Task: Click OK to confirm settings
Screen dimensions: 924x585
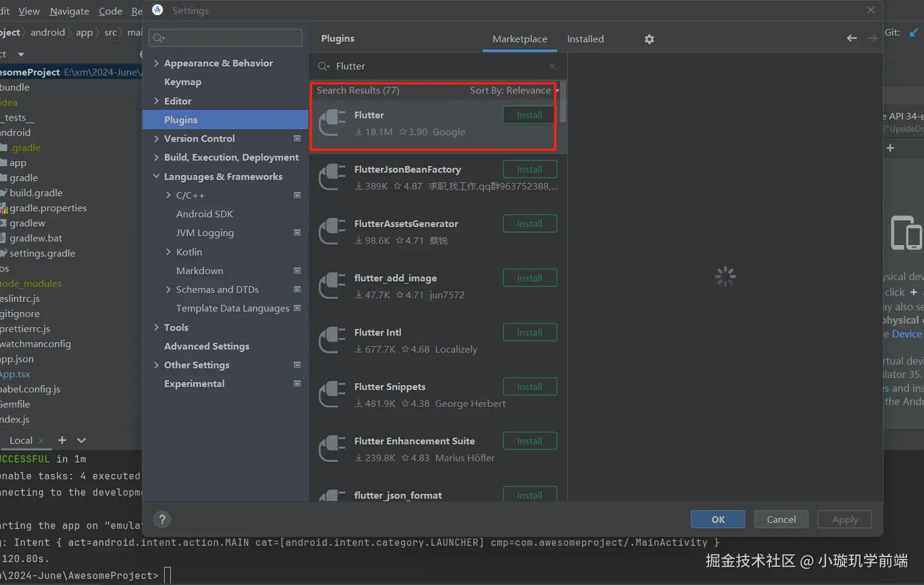Action: click(x=718, y=519)
